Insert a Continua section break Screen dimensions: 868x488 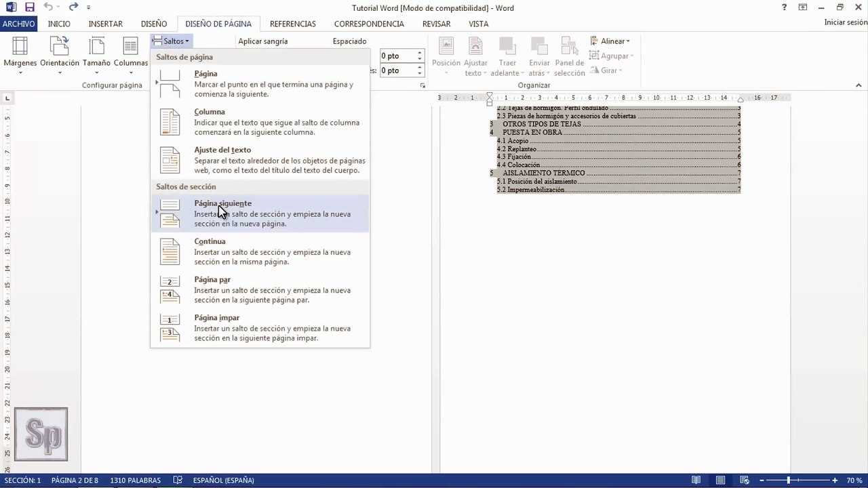click(x=260, y=251)
